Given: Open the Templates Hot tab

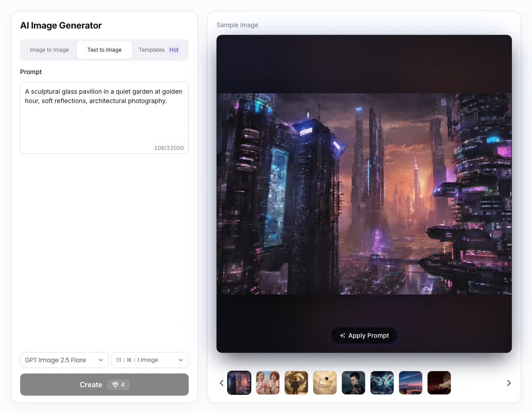Looking at the screenshot, I should point(159,50).
